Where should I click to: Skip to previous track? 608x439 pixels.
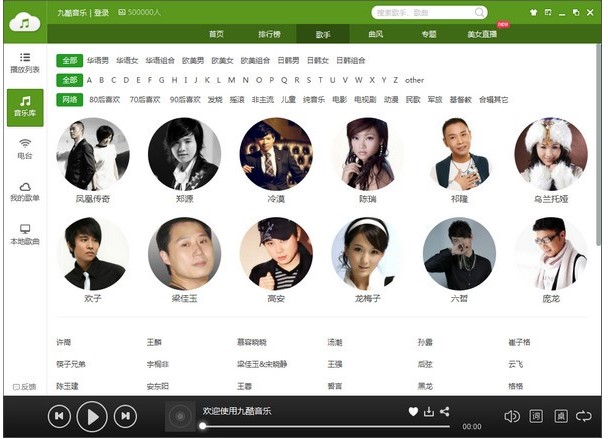[59, 416]
